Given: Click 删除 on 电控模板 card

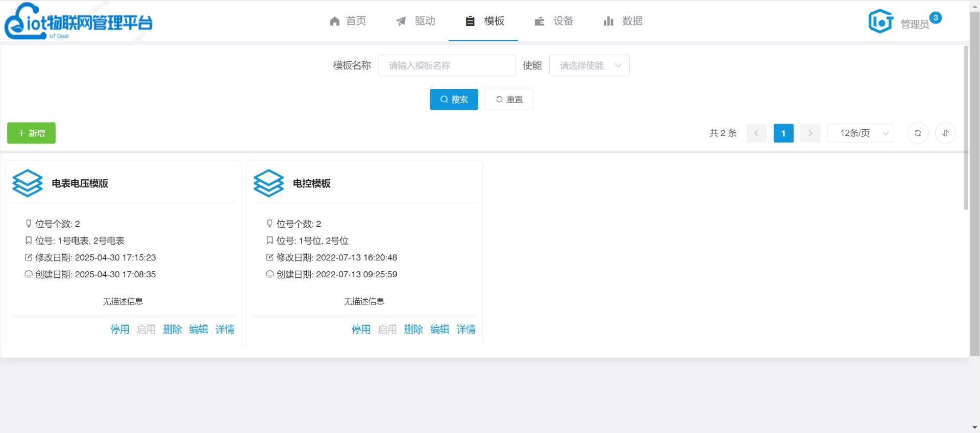Looking at the screenshot, I should tap(413, 329).
